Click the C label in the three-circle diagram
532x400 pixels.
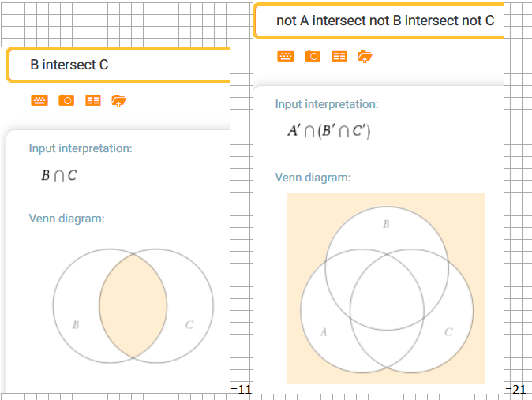(448, 332)
